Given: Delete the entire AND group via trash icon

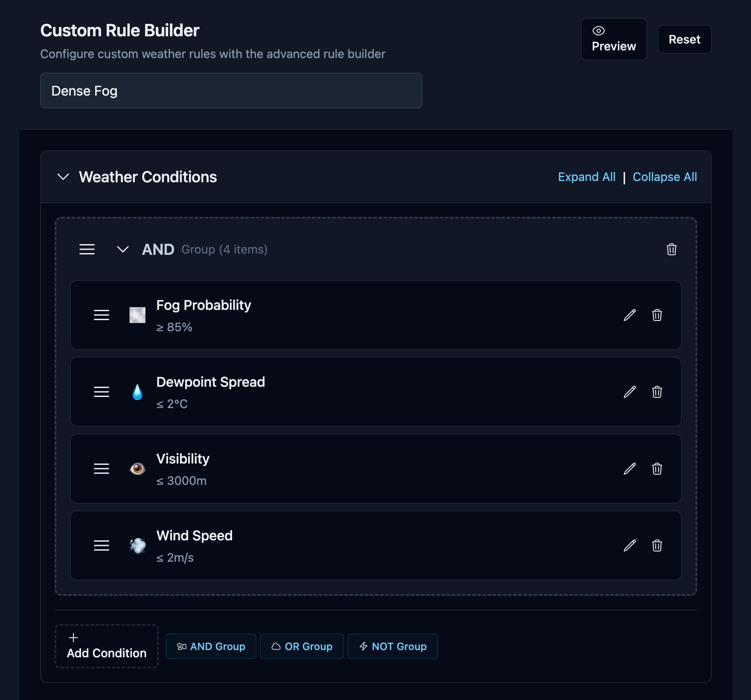Looking at the screenshot, I should tap(672, 250).
